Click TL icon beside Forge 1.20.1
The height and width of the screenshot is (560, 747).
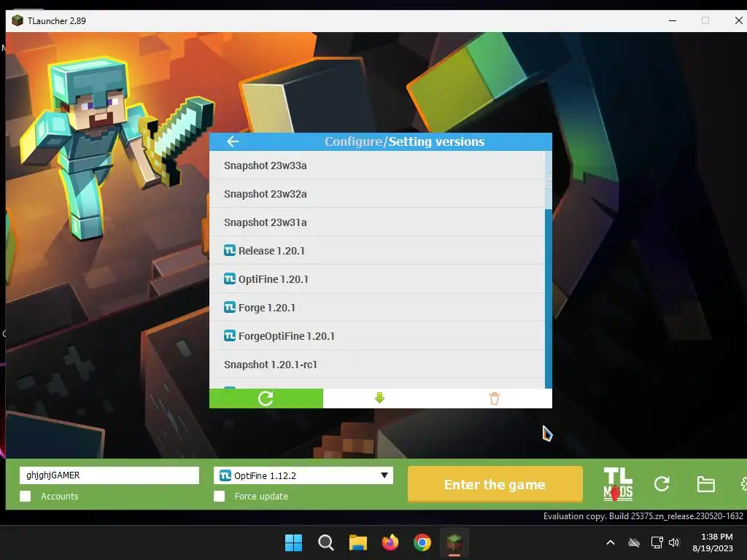point(230,307)
